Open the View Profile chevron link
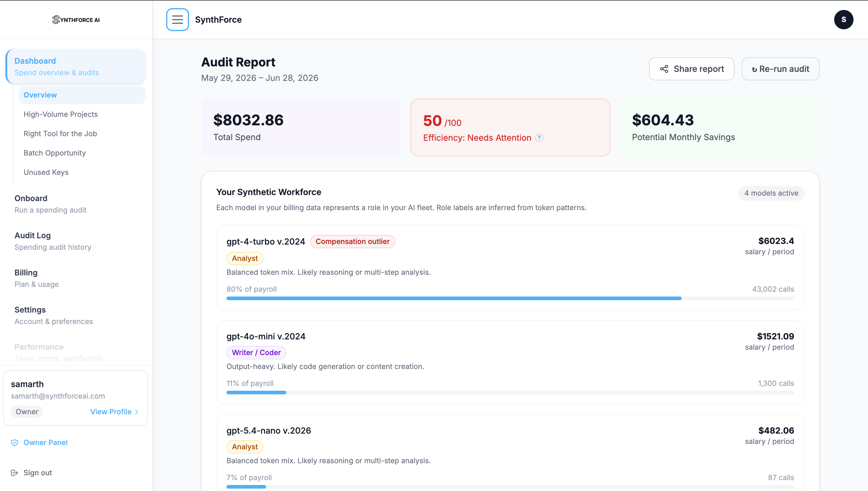The image size is (868, 491). (x=114, y=412)
